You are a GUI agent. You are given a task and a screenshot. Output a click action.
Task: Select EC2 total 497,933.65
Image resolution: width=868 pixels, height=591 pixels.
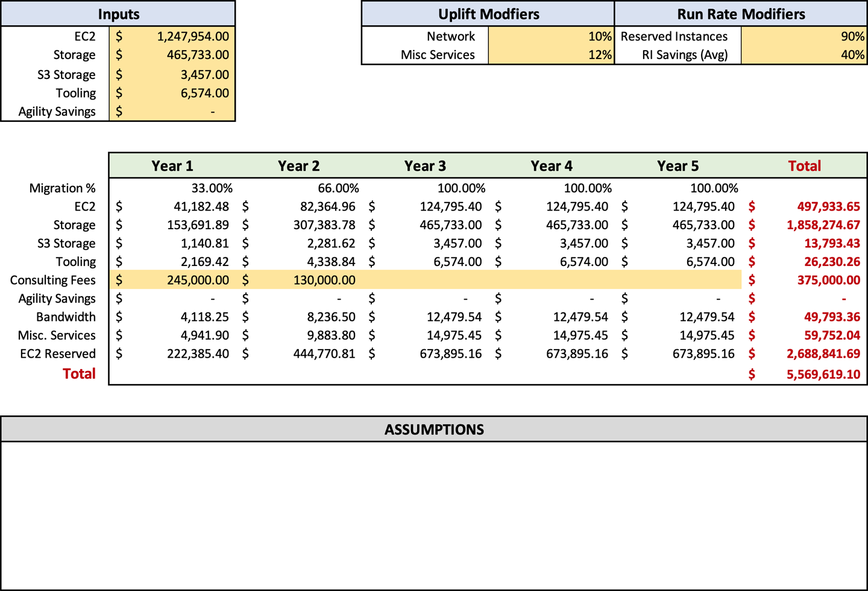click(828, 206)
